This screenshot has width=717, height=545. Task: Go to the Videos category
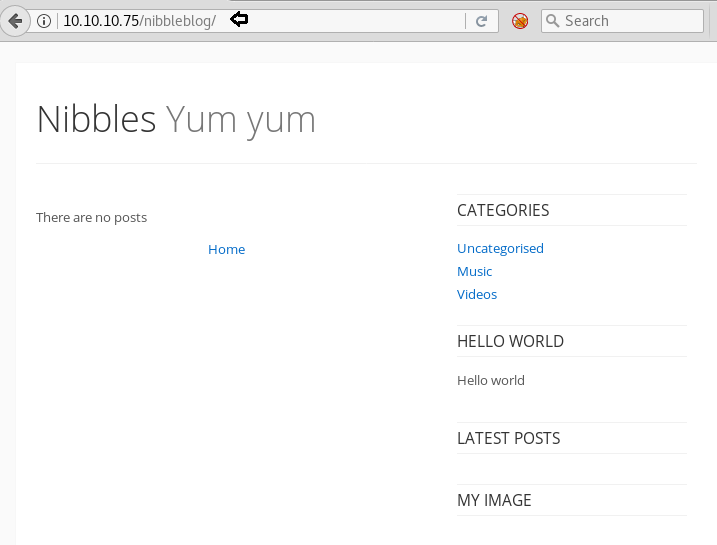point(477,294)
